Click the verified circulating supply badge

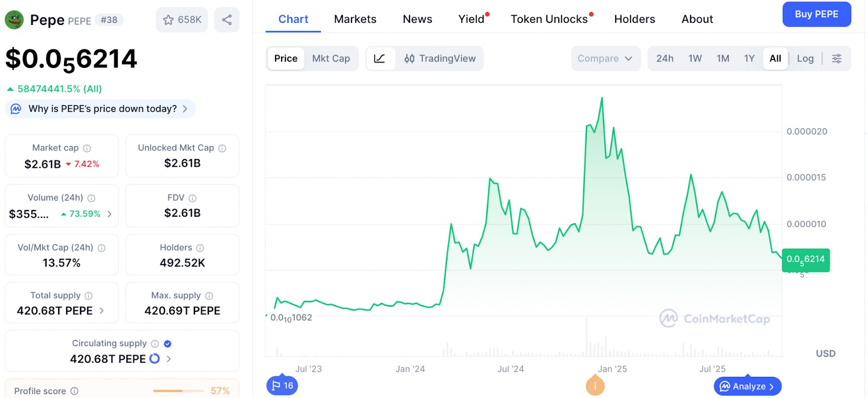(168, 344)
